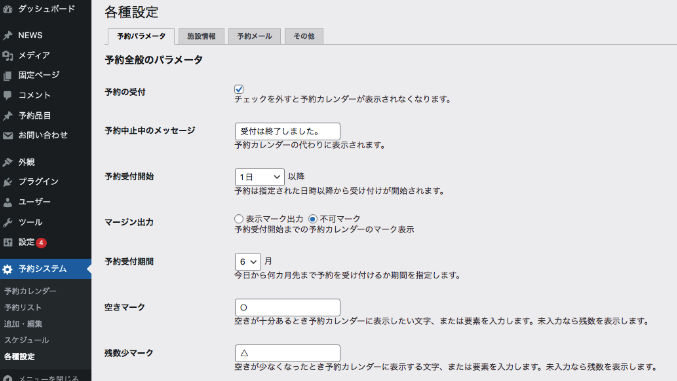
Task: Click the メディア media icon
Action: 8,55
